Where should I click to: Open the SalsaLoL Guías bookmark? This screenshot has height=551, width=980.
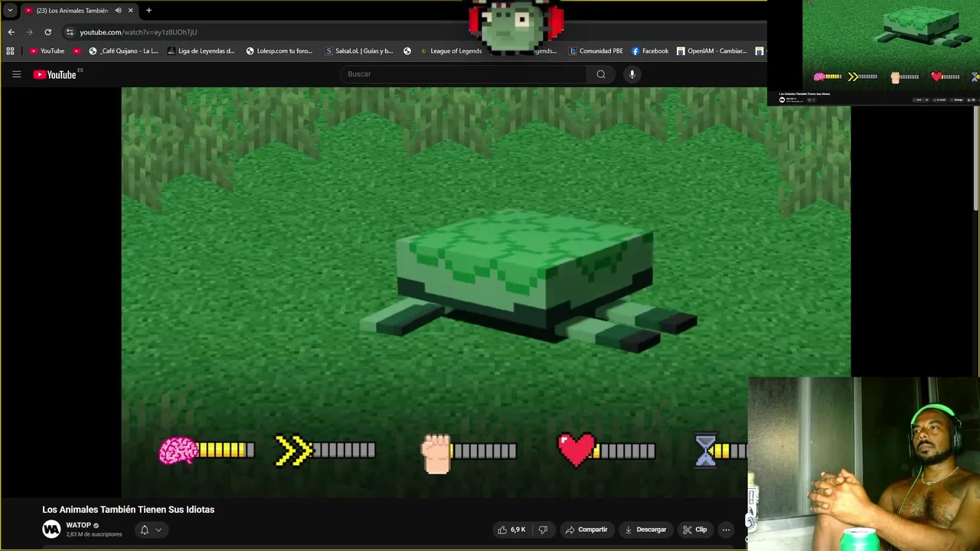[359, 51]
